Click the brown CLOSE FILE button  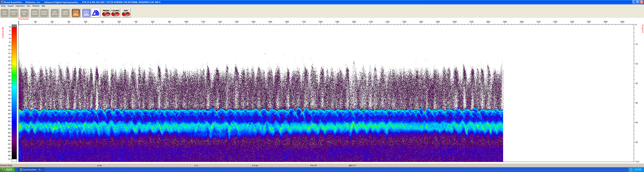tap(76, 13)
